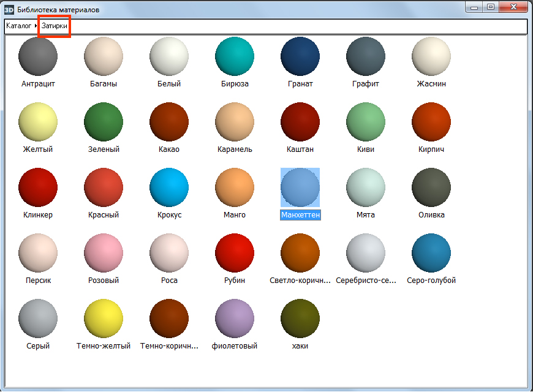This screenshot has height=392, width=533.
Task: Click the Антрацит label text
Action: click(x=38, y=84)
